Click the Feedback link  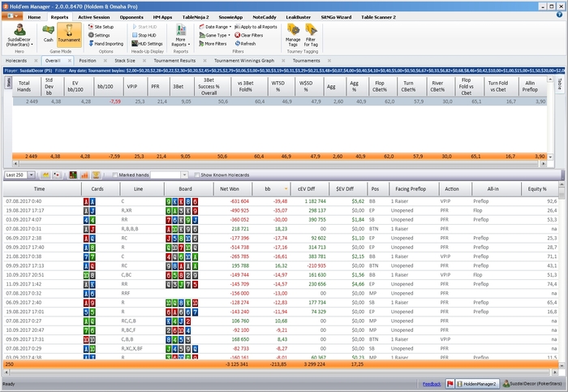click(x=432, y=384)
